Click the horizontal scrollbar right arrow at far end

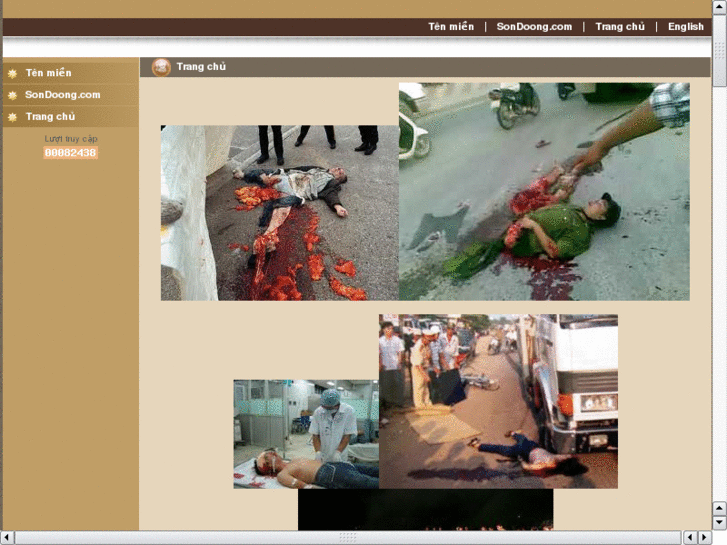coord(705,537)
